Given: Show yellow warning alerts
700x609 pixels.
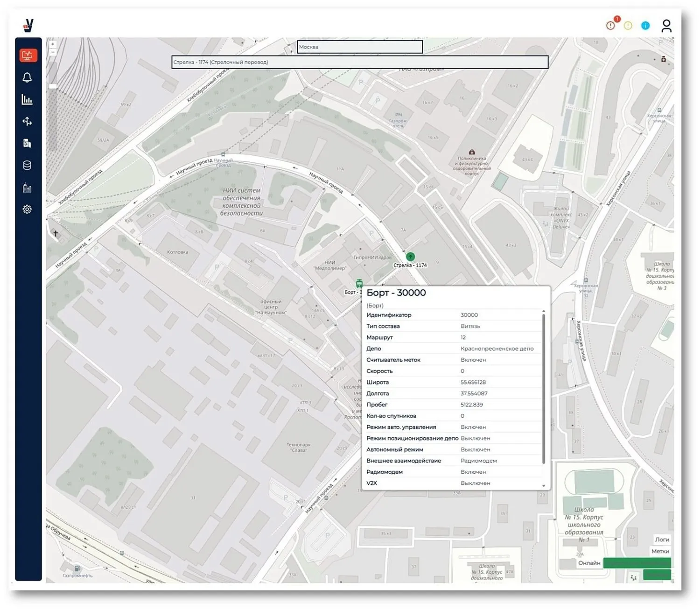Looking at the screenshot, I should tap(628, 26).
